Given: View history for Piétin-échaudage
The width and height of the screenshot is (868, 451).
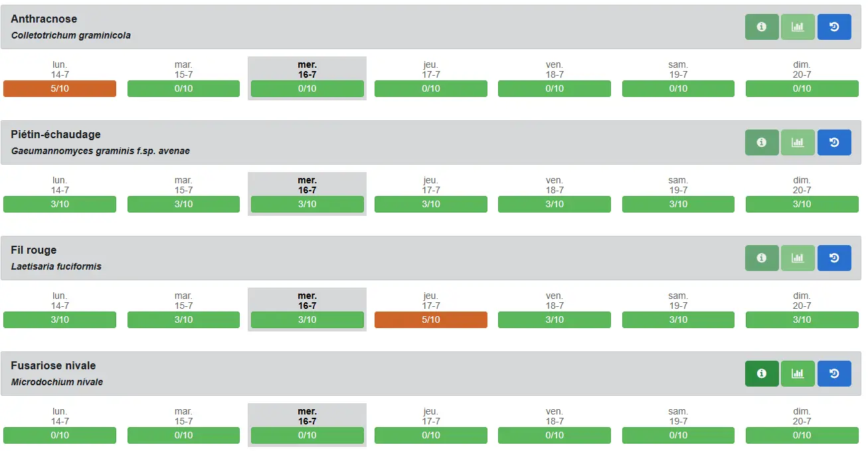Looking at the screenshot, I should click(x=834, y=143).
